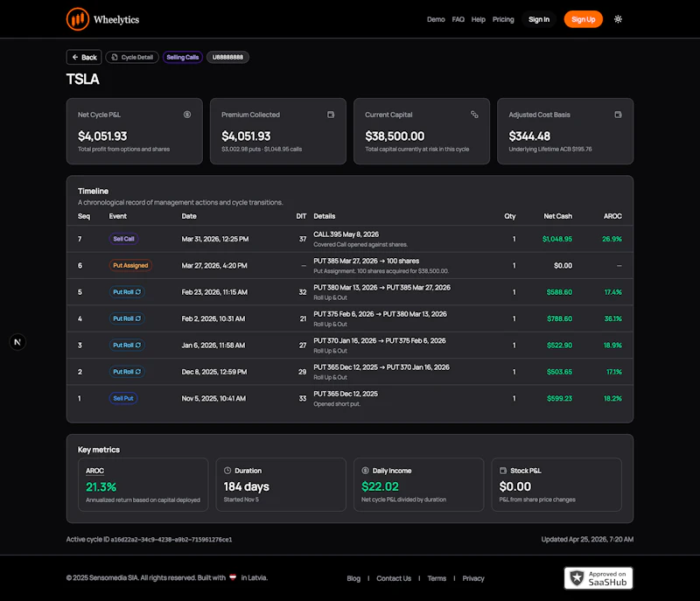Click the Duration clock icon
The width and height of the screenshot is (700, 601).
pos(227,471)
